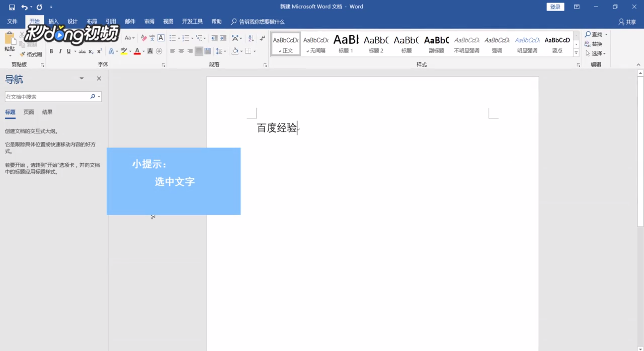Open the Font dialog launcher
This screenshot has height=351, width=644.
click(163, 65)
